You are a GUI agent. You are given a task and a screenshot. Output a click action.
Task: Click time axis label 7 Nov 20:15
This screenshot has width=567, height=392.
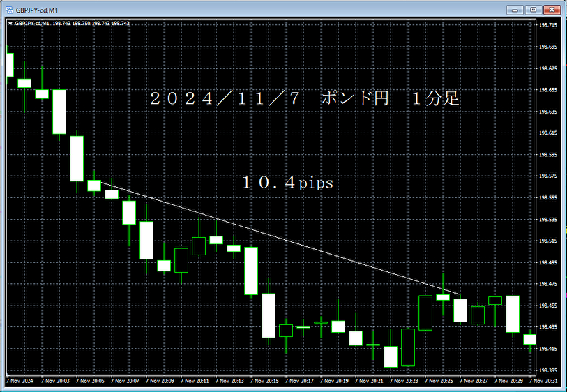click(x=264, y=381)
